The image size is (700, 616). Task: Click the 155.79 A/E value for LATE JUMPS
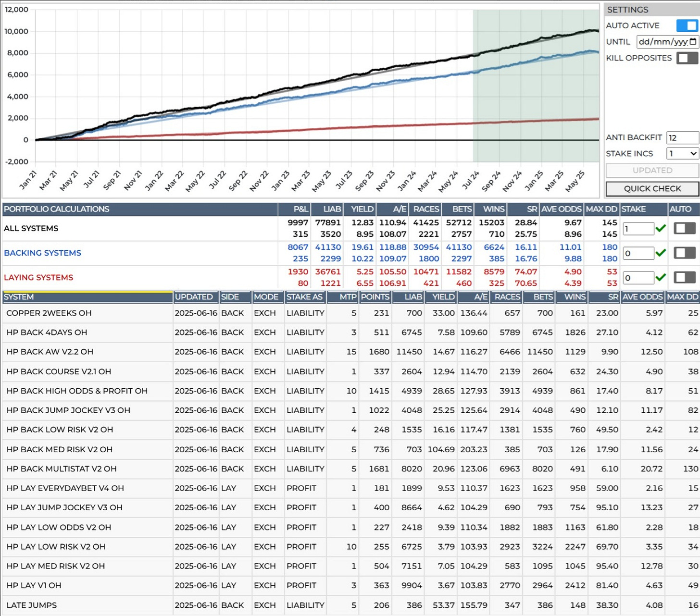[474, 605]
